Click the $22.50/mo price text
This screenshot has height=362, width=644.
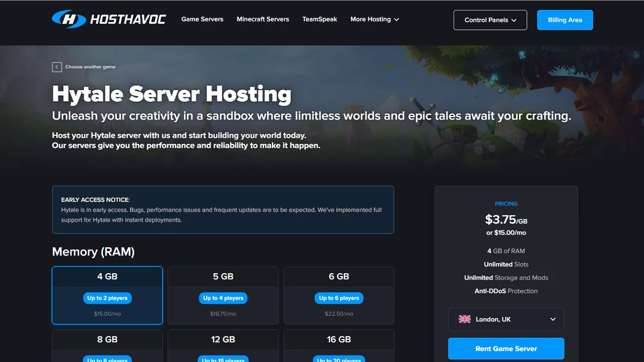[x=339, y=314]
